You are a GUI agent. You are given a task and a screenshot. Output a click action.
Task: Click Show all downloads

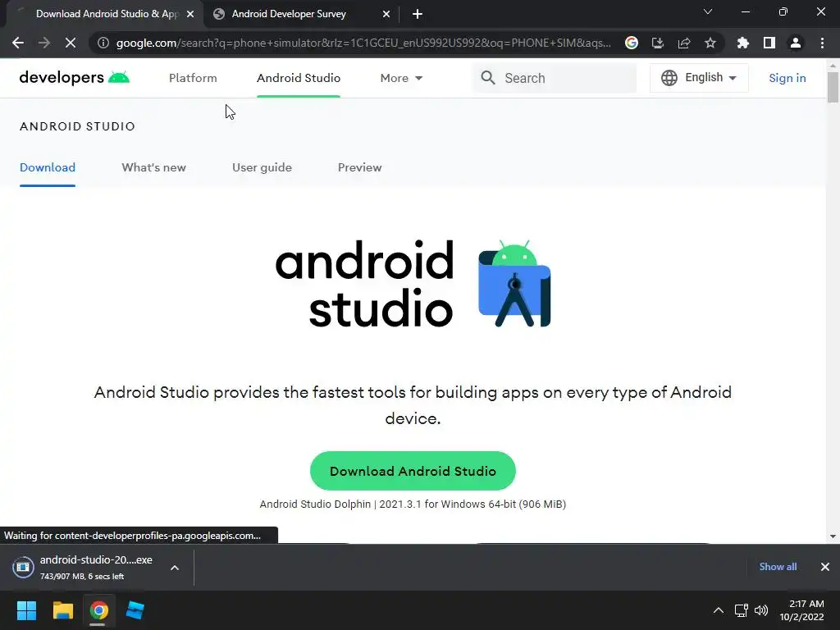point(778,567)
